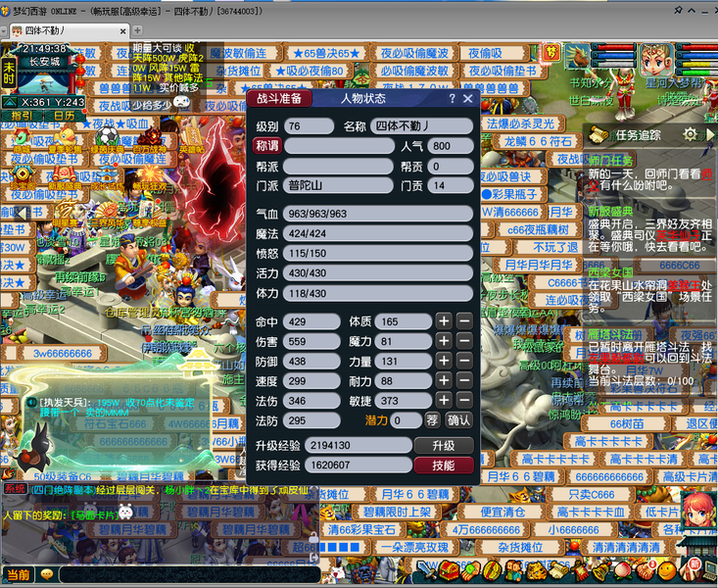
Task: Open the sword attack icon in bottom bar
Action: pyautogui.click(x=426, y=569)
